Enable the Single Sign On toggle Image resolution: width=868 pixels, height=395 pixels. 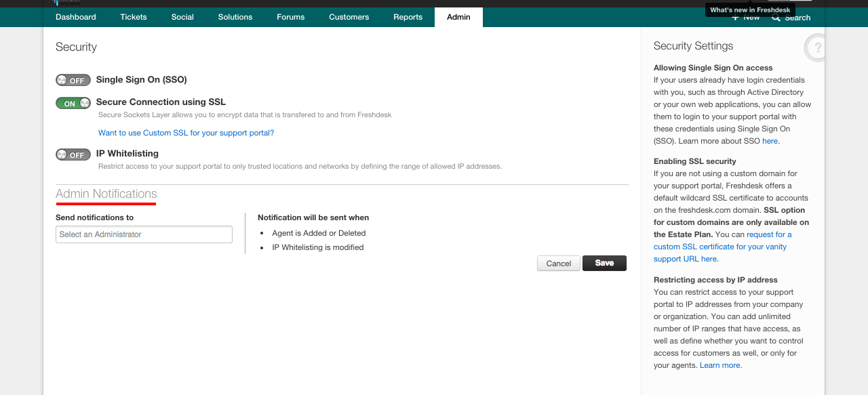point(73,80)
